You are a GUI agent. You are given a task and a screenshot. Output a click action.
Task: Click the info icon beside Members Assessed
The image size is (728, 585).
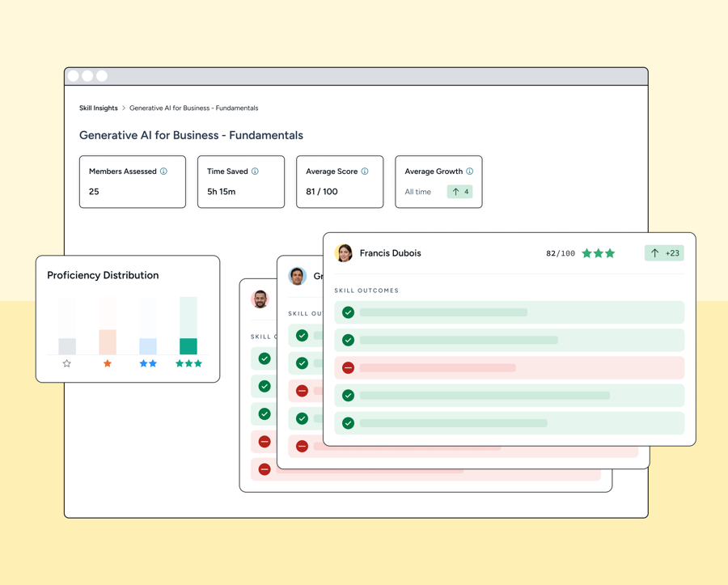[x=163, y=171]
